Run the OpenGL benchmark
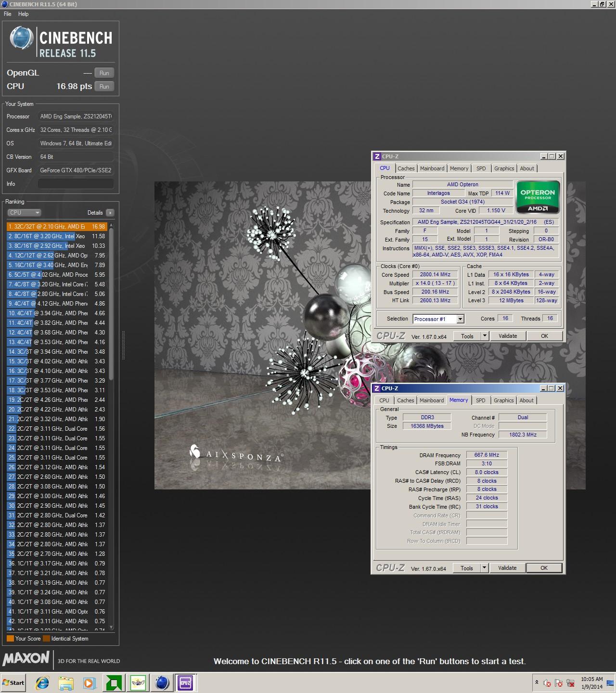This screenshot has width=616, height=693. [104, 73]
